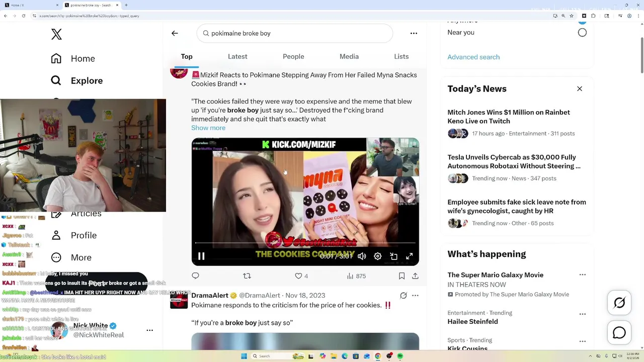Select the Near you radio option

[x=582, y=33]
